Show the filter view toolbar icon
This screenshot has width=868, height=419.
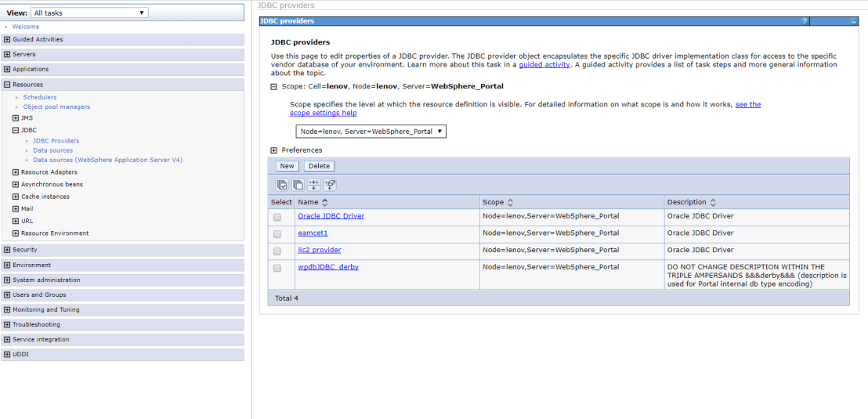click(x=314, y=185)
